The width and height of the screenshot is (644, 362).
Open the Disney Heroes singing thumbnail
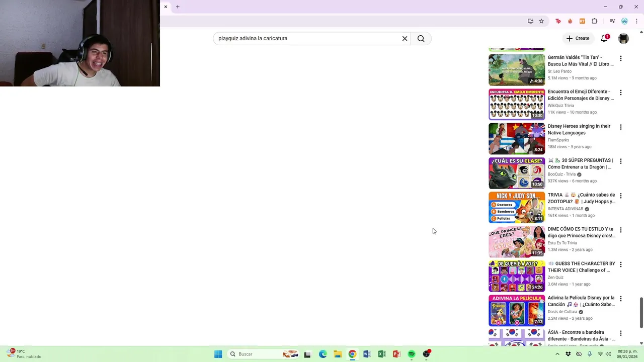(x=517, y=139)
